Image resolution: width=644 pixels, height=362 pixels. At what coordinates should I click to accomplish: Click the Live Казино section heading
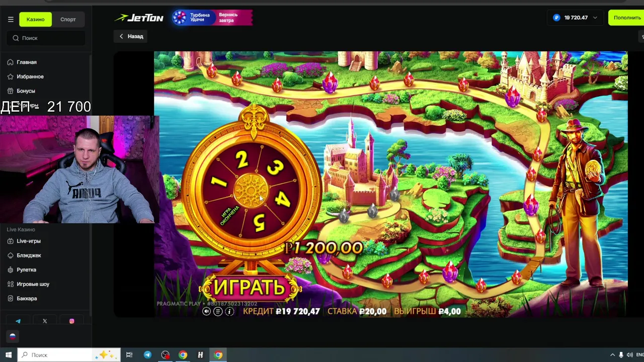[21, 230]
